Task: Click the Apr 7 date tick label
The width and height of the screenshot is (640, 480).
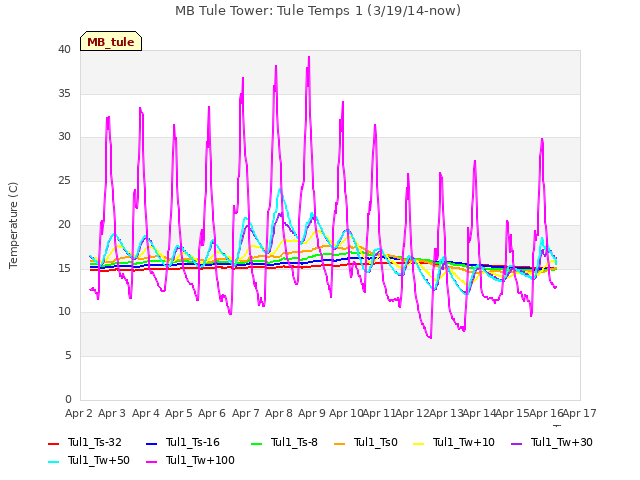Action: point(246,413)
